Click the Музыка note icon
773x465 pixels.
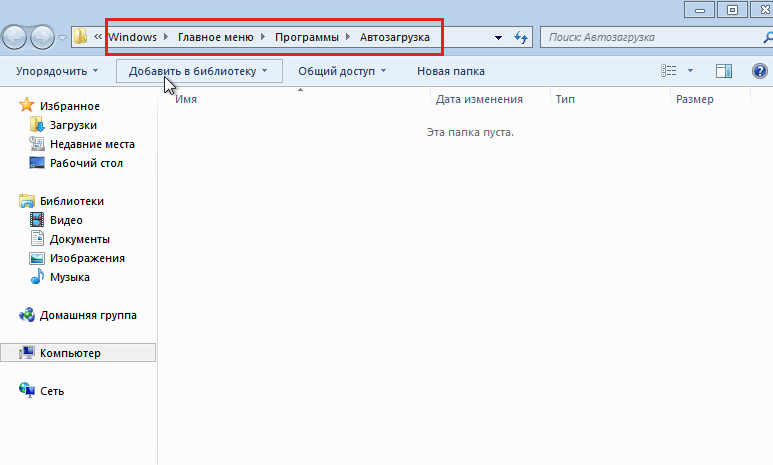[37, 277]
